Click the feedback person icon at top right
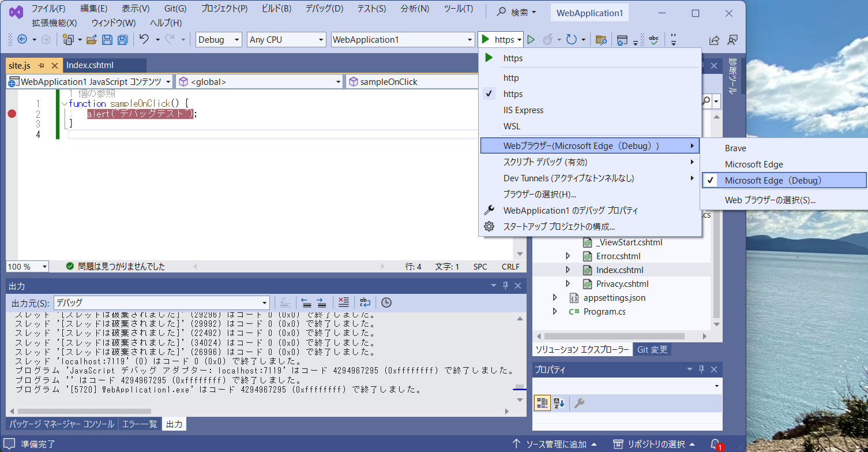Screen dimensions: 868x452 point(732,40)
